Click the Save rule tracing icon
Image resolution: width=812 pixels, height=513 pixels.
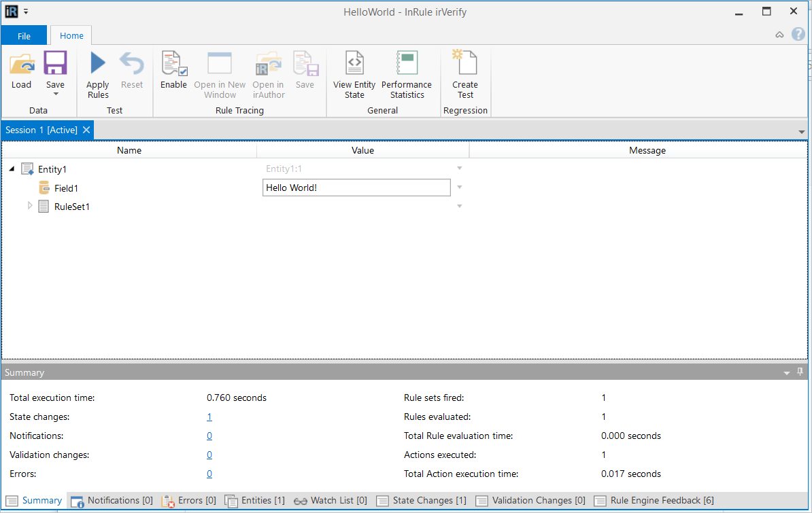coord(305,65)
